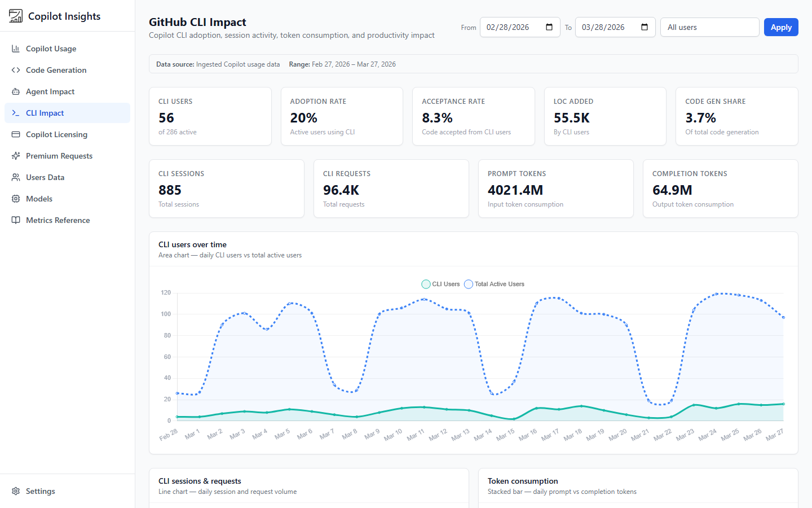Click the Models chip icon
Viewport: 812px width, 508px height.
(16, 199)
